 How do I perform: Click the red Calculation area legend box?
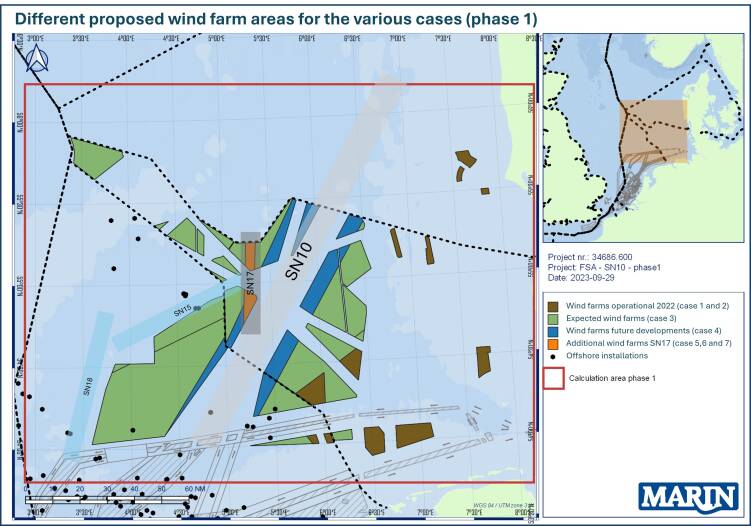click(x=553, y=378)
